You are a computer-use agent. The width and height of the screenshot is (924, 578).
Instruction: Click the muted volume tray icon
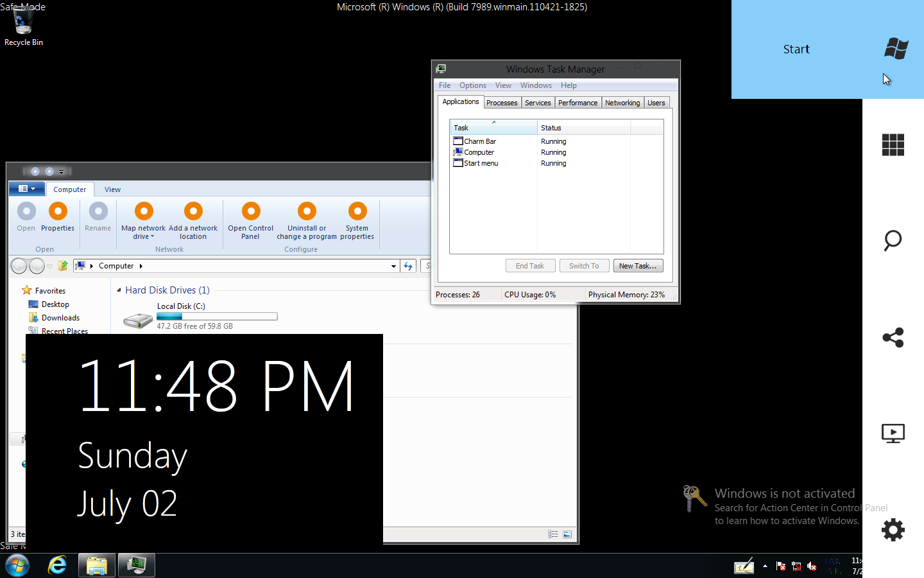(812, 566)
